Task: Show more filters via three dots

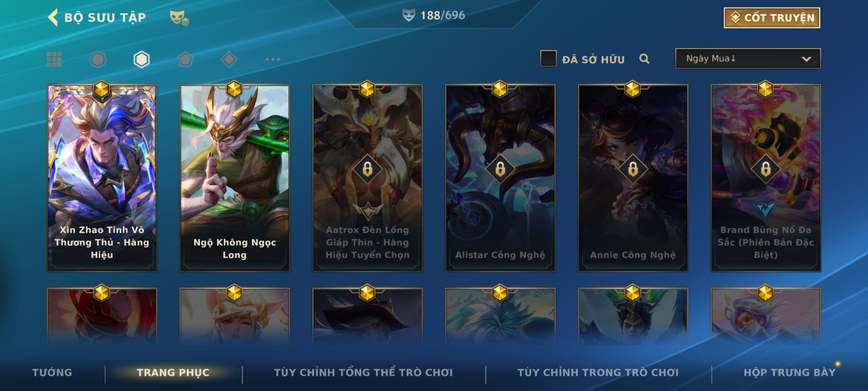Action: [x=273, y=59]
